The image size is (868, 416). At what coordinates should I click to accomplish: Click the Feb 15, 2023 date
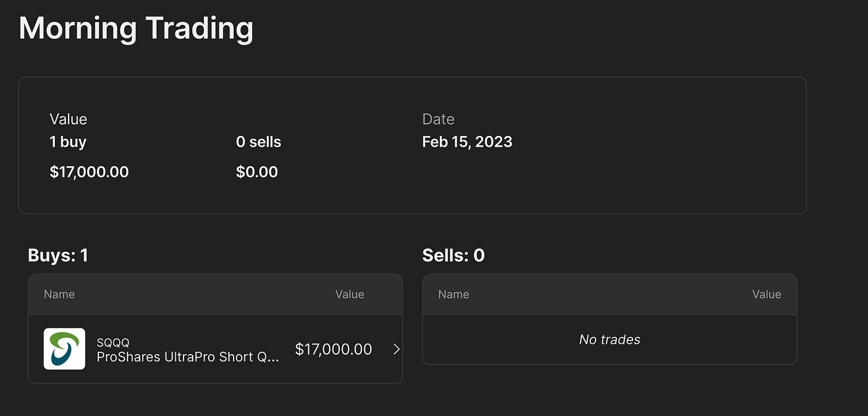point(467,142)
